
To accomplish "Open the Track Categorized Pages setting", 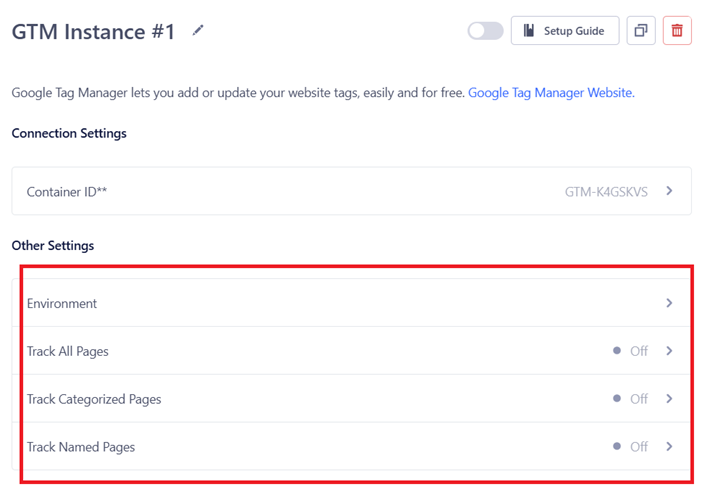I will click(x=352, y=399).
